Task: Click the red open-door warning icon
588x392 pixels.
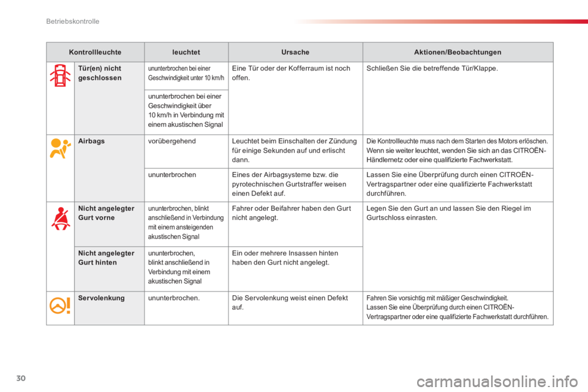Action: [x=60, y=75]
